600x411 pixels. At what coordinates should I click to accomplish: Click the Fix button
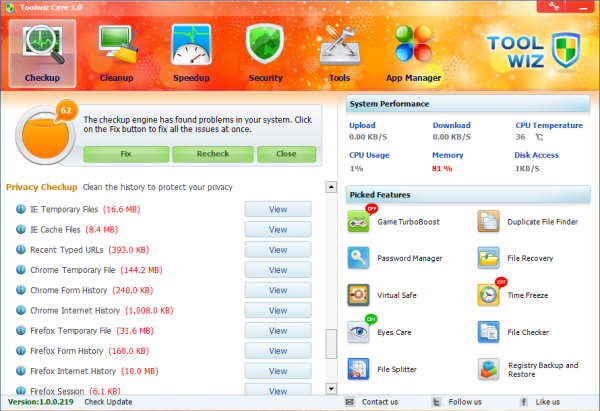pyautogui.click(x=126, y=154)
